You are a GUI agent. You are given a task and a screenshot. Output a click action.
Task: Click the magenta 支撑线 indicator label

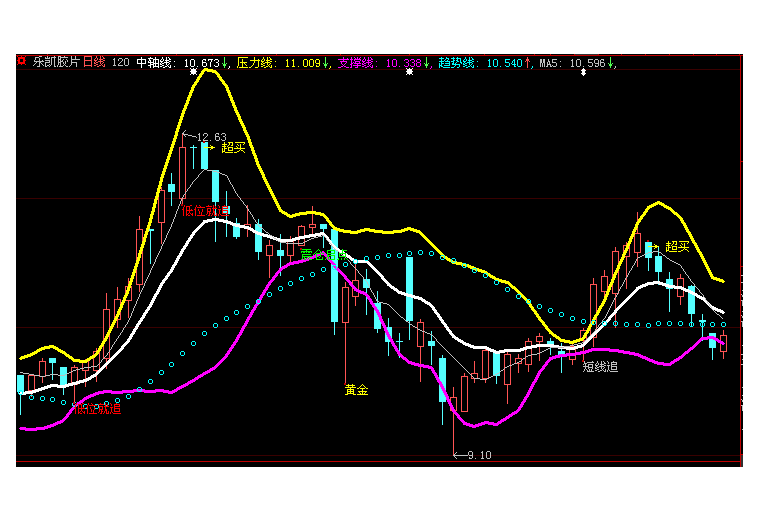[358, 63]
